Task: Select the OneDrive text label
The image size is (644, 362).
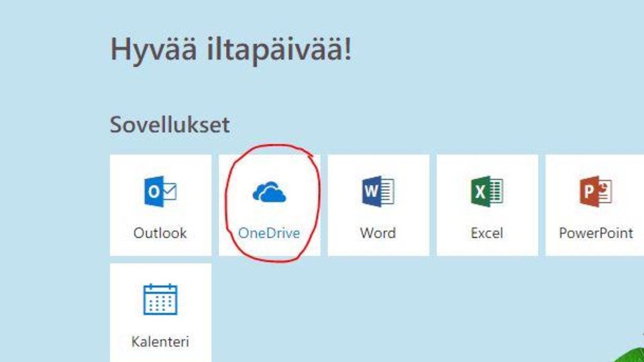Action: click(269, 233)
